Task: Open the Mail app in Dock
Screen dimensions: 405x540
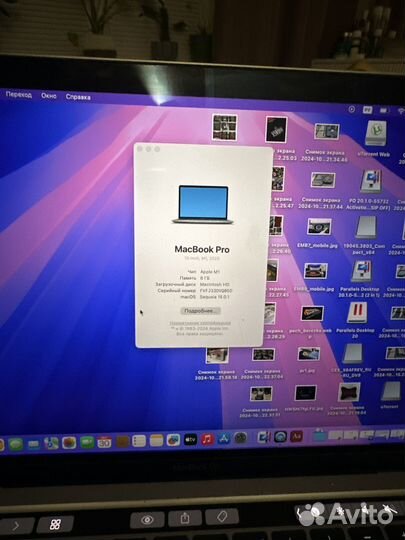Action: tap(33, 444)
